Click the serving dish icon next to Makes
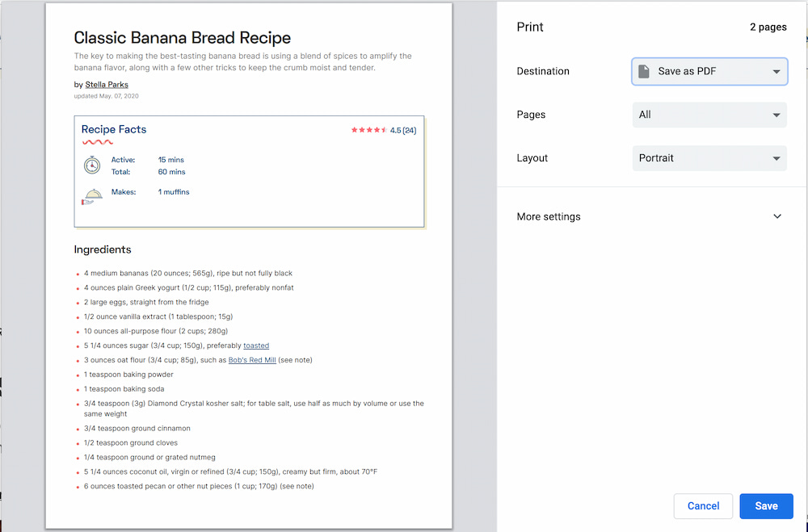This screenshot has width=808, height=532. coord(93,195)
